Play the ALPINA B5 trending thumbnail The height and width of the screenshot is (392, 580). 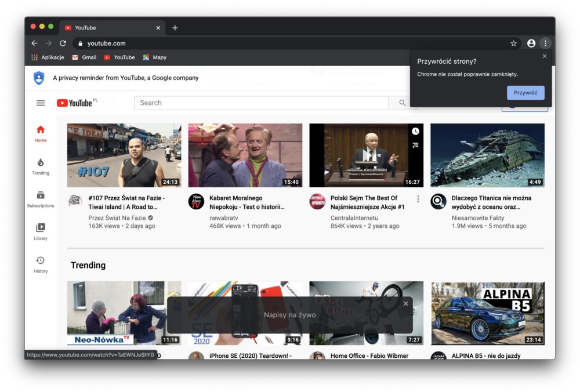[488, 313]
